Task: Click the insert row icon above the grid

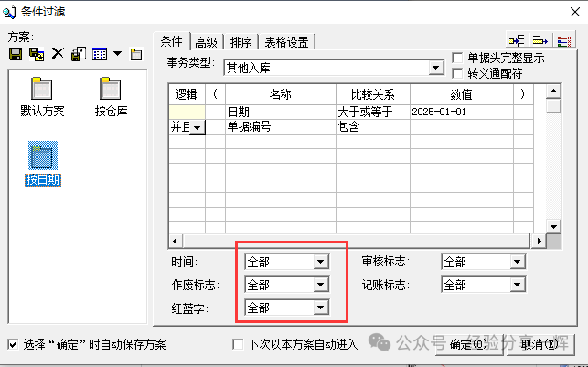Action: 517,40
